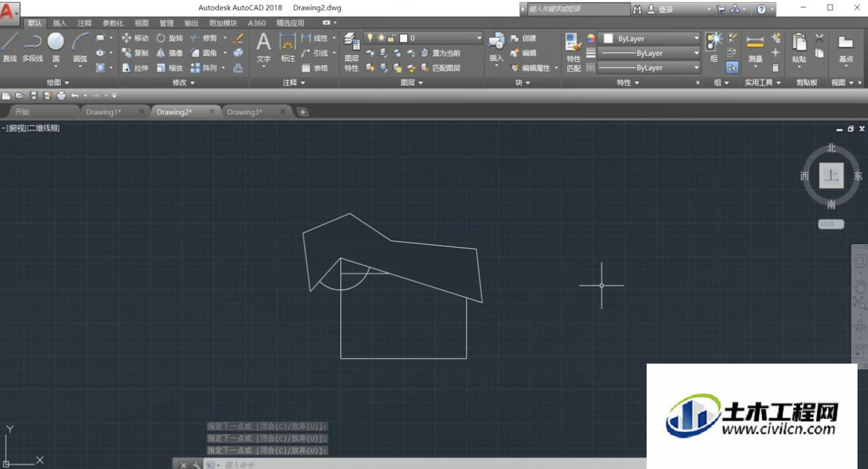Expand the 特性 (Properties) panel

pyautogui.click(x=628, y=82)
